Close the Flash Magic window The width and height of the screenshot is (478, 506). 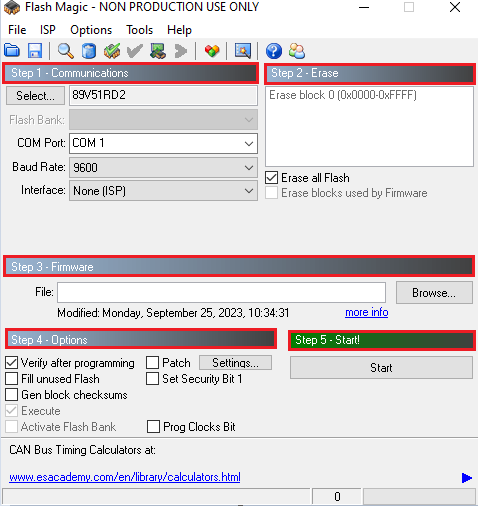point(455,7)
